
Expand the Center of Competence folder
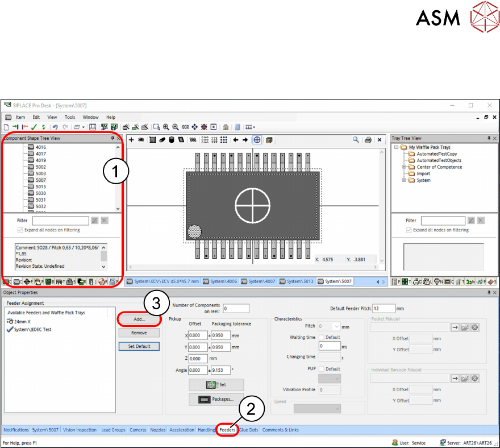404,167
